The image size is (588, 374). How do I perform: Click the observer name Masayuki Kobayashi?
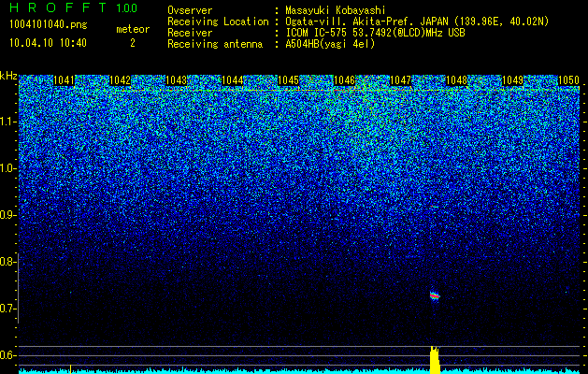pos(336,10)
